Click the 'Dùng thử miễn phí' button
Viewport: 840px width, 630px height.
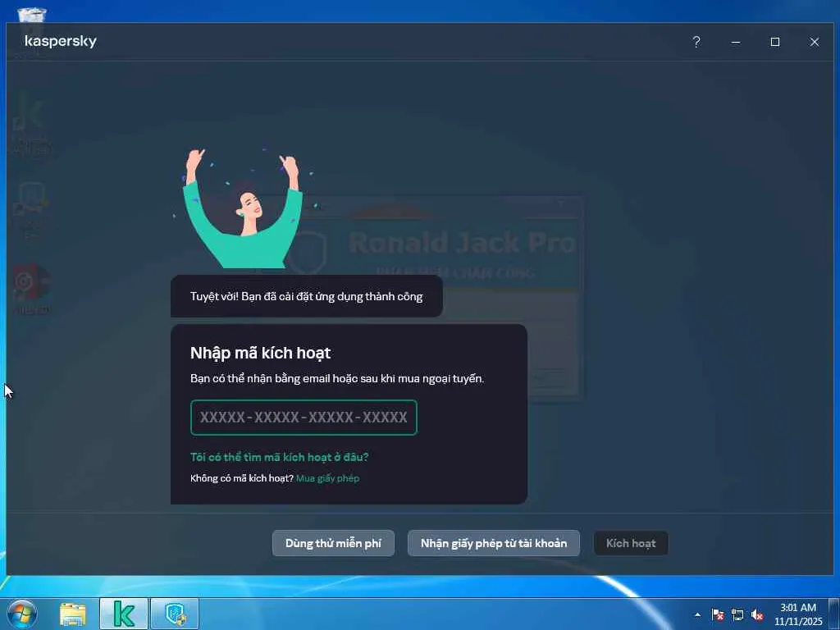click(333, 543)
